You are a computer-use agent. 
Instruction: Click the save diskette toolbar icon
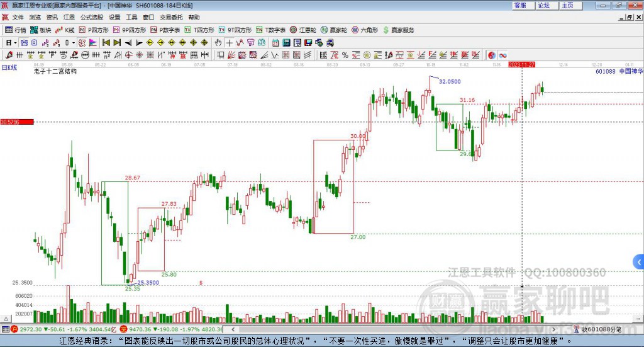pyautogui.click(x=308, y=43)
